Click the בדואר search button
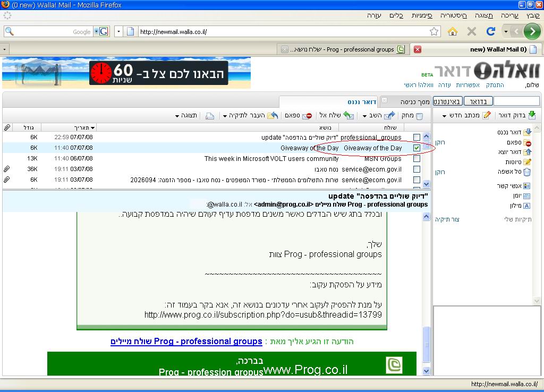The image size is (544, 392). coord(478,101)
